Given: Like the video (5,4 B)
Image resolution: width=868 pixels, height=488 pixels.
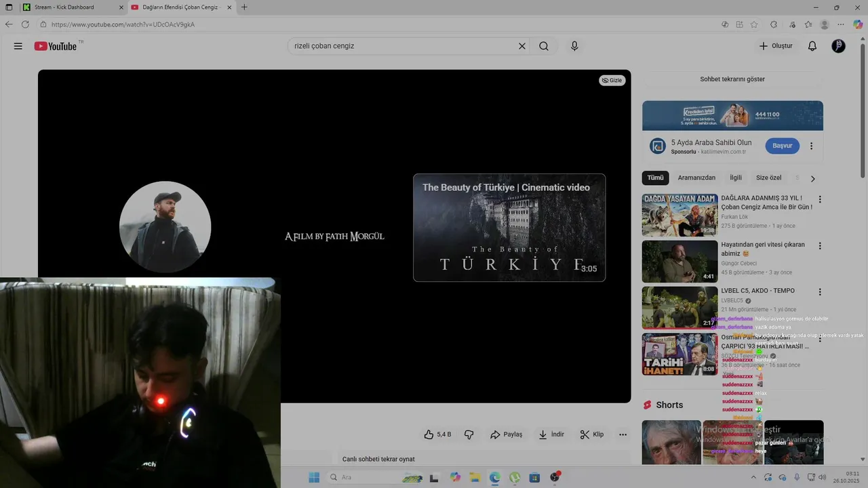Looking at the screenshot, I should pos(437,434).
